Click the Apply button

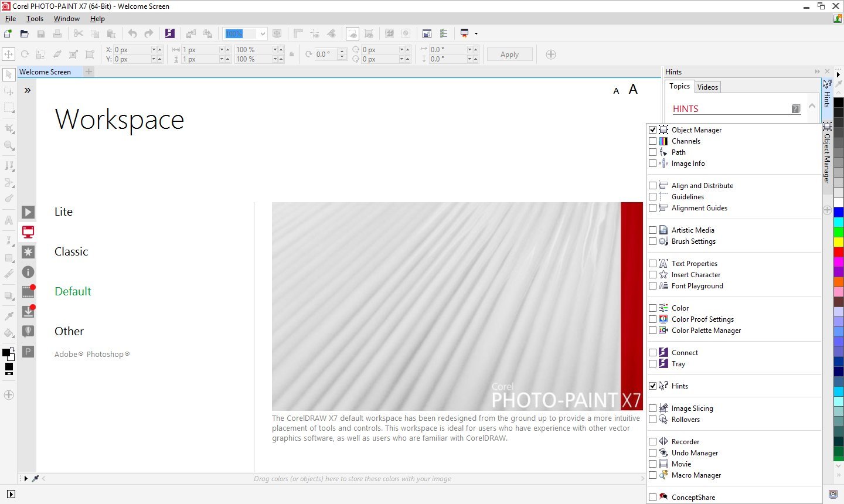click(x=509, y=54)
